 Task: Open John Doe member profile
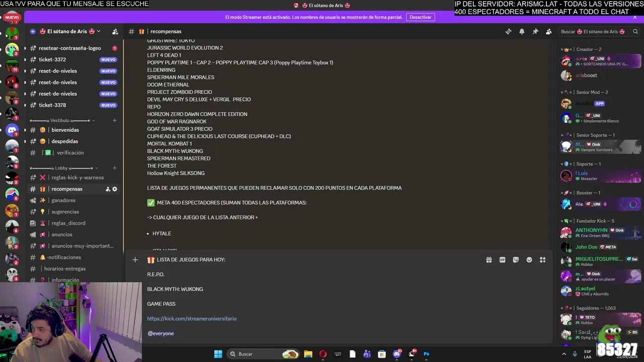tap(601, 247)
